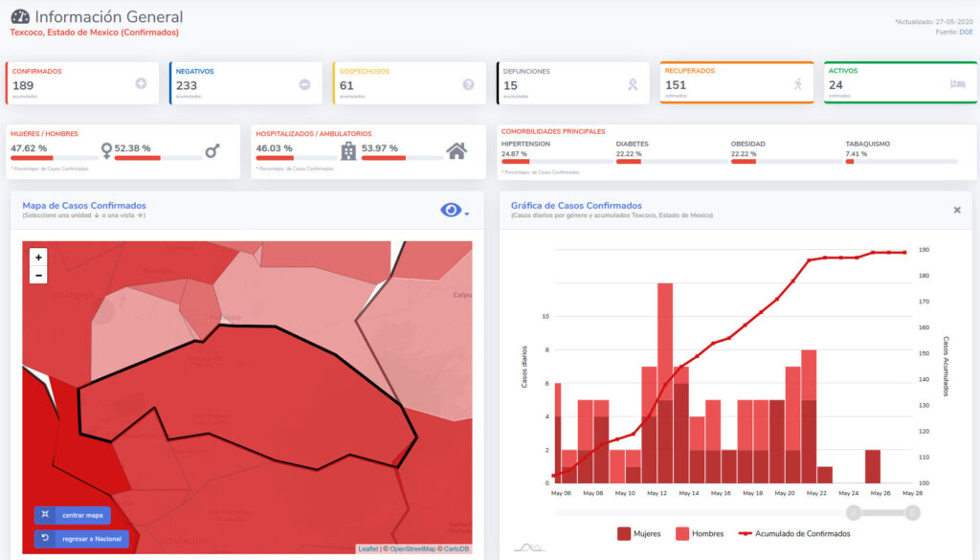980x560 pixels.
Task: Click the ribbon icon on Defunciones card
Action: 632,84
